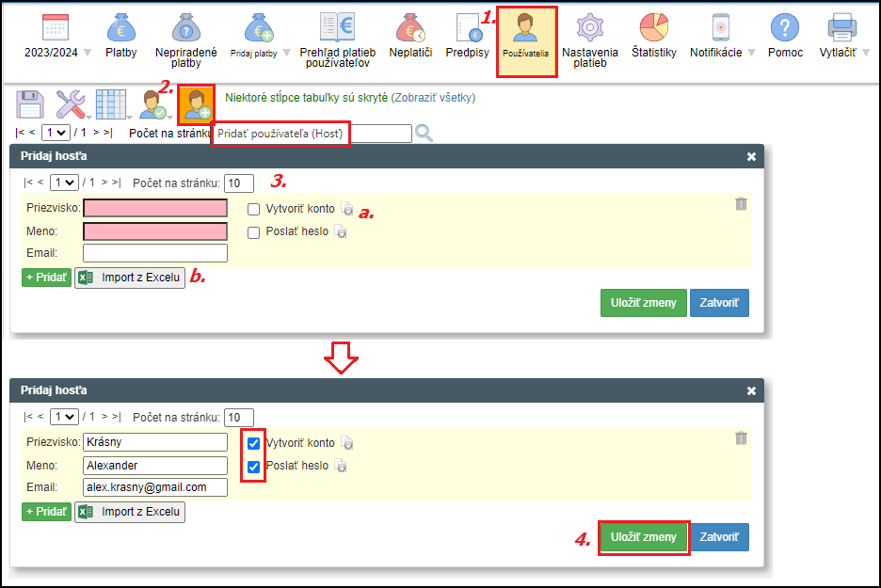Open the table columns grid icon
This screenshot has height=588, width=881.
tap(111, 103)
